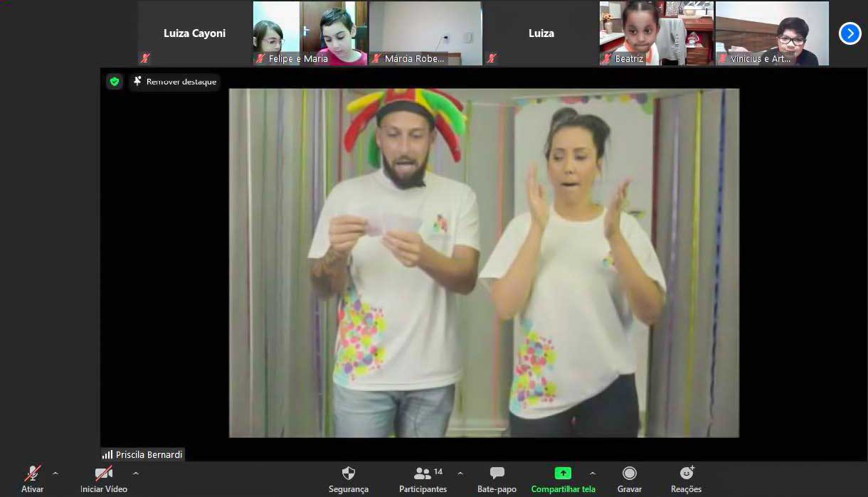Expand video options arrow beside Iniciar Vídeo

coord(136,474)
